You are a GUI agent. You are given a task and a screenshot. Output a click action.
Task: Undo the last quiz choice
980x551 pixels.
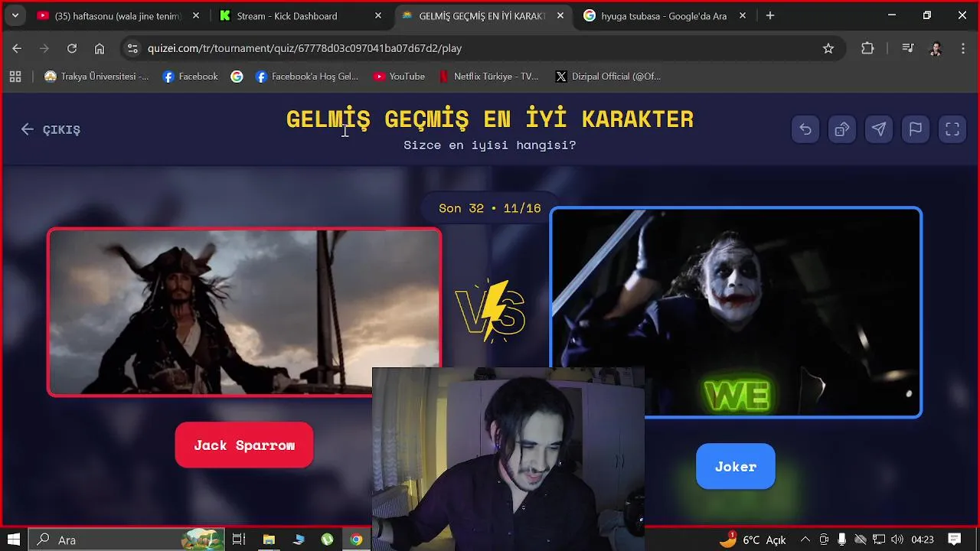click(x=805, y=129)
